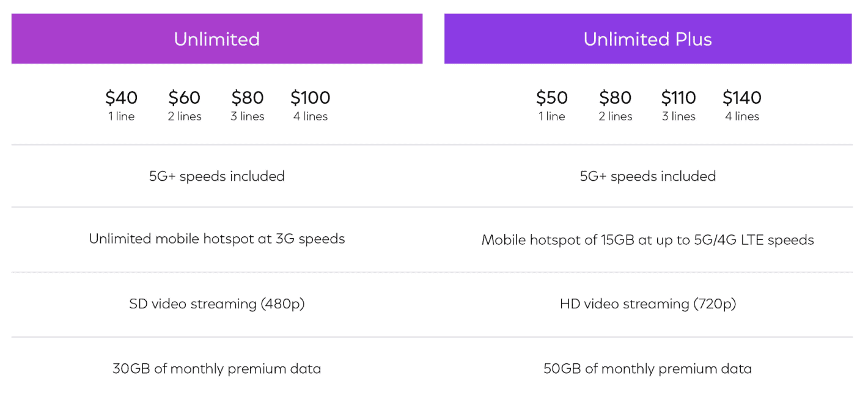Image resolution: width=868 pixels, height=400 pixels.
Task: Click 5G+ speeds included under Unlimited
Action: (x=217, y=176)
